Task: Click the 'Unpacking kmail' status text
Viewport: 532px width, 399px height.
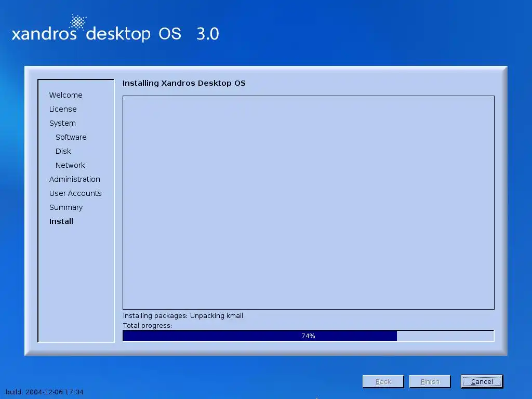Action: click(217, 315)
